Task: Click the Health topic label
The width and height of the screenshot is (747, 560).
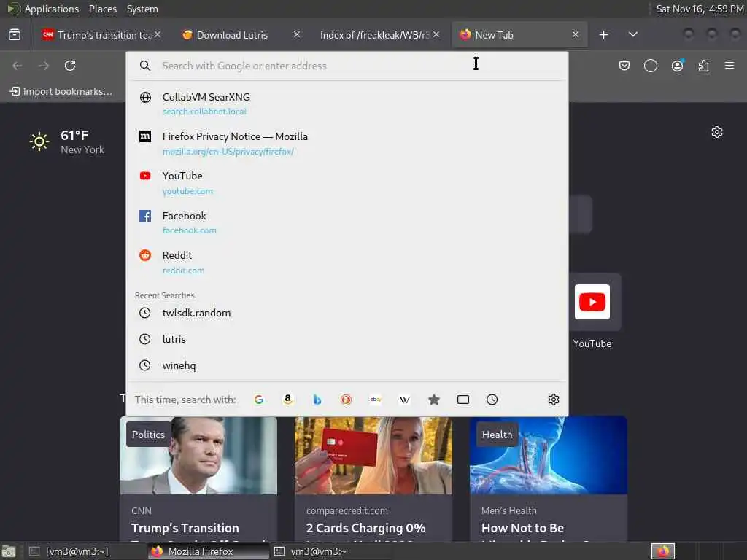Action: coord(497,435)
